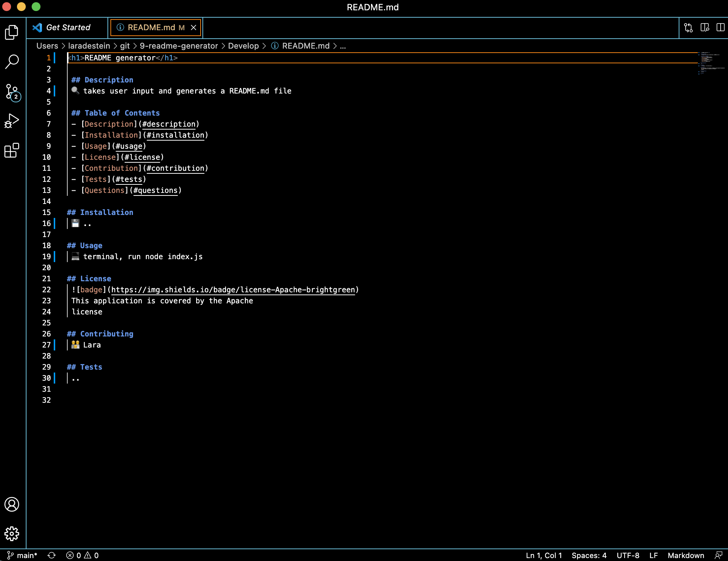Click the minimap to navigate the file
Viewport: 728px width, 561px height.
pyautogui.click(x=710, y=66)
